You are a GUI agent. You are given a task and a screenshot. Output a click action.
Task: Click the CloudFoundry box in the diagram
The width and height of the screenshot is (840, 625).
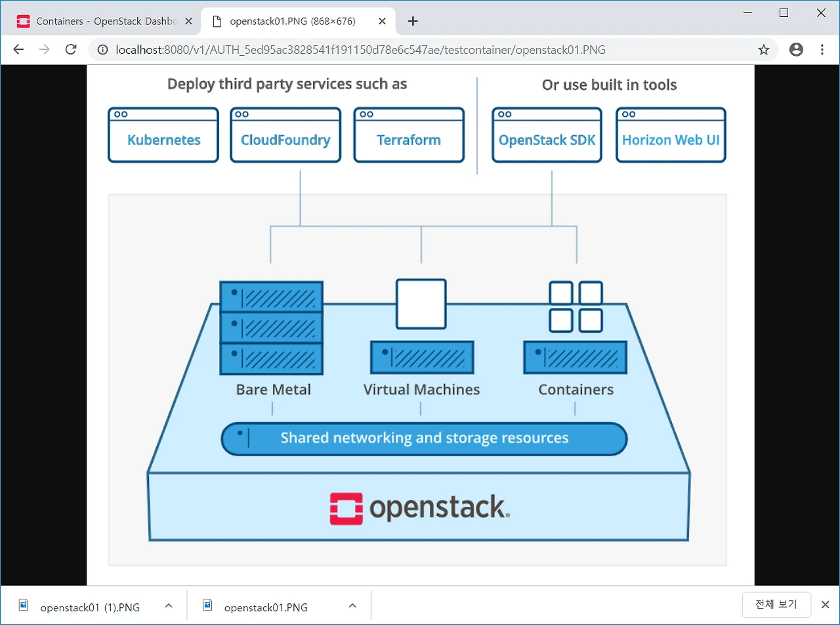285,135
